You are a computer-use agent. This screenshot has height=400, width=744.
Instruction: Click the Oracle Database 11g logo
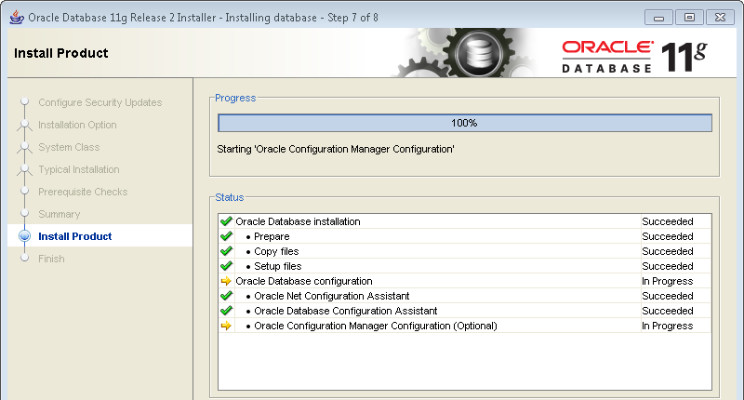click(634, 57)
